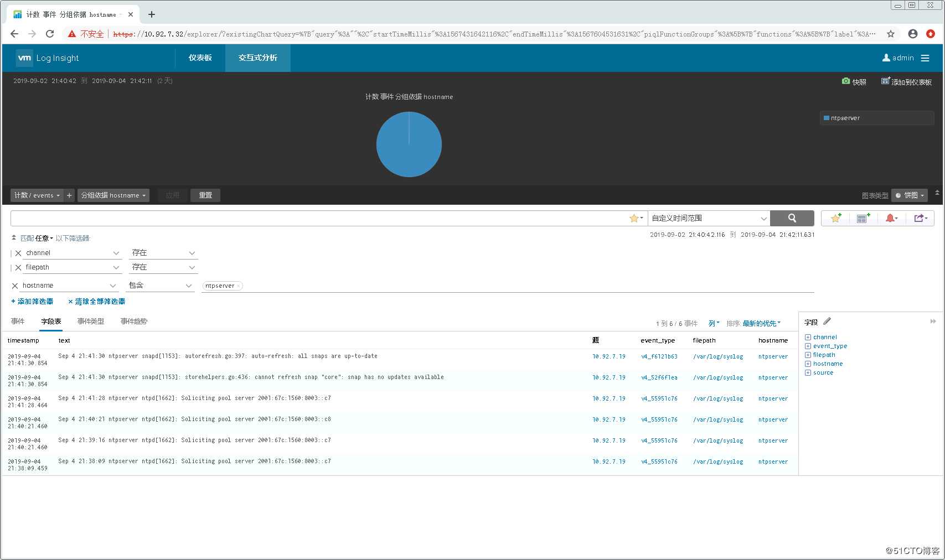Screen dimensions: 945x560
Task: Click Add Filter link
Action: coord(32,302)
